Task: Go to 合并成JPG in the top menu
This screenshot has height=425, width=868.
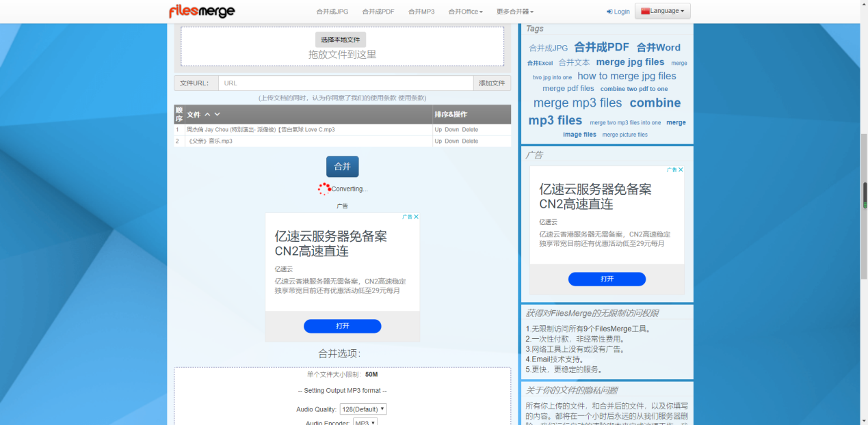Action: [332, 12]
